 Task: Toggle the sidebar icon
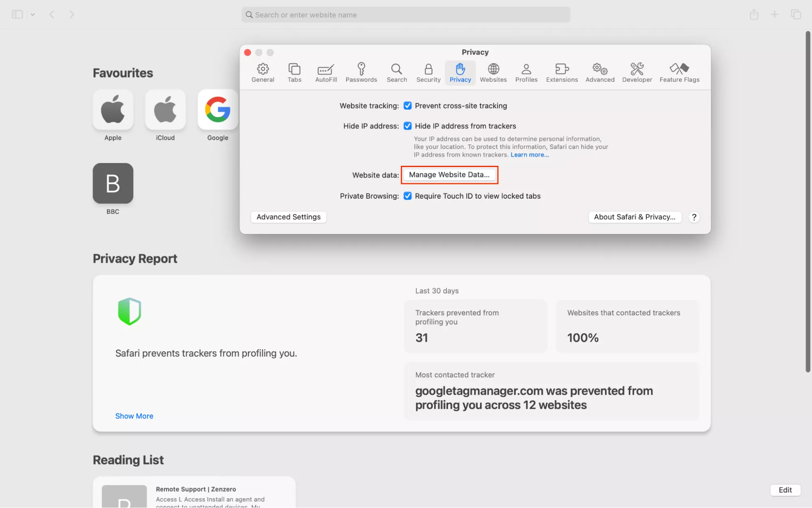17,15
